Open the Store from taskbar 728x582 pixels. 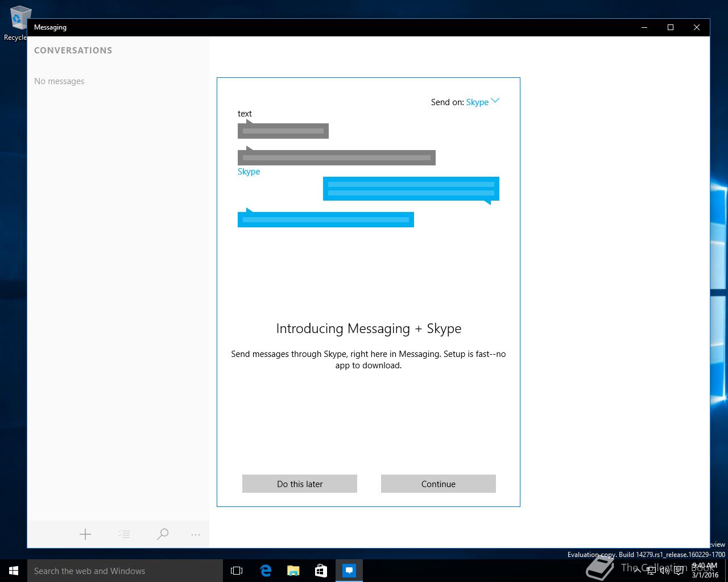point(321,571)
